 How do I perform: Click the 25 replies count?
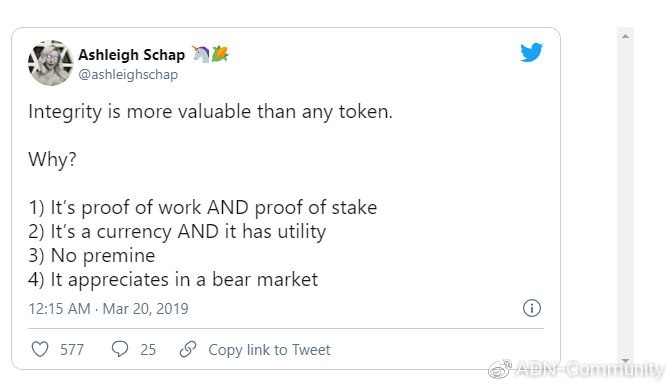point(148,350)
